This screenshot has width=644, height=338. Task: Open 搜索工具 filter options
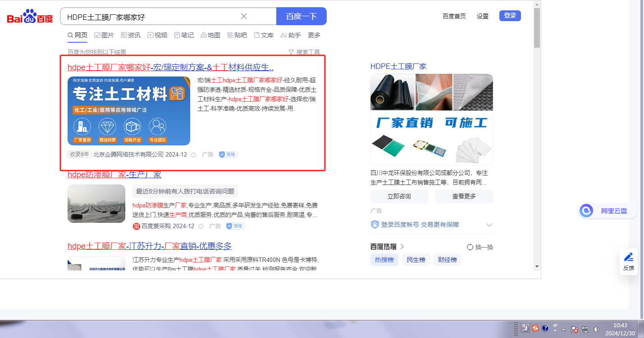304,52
